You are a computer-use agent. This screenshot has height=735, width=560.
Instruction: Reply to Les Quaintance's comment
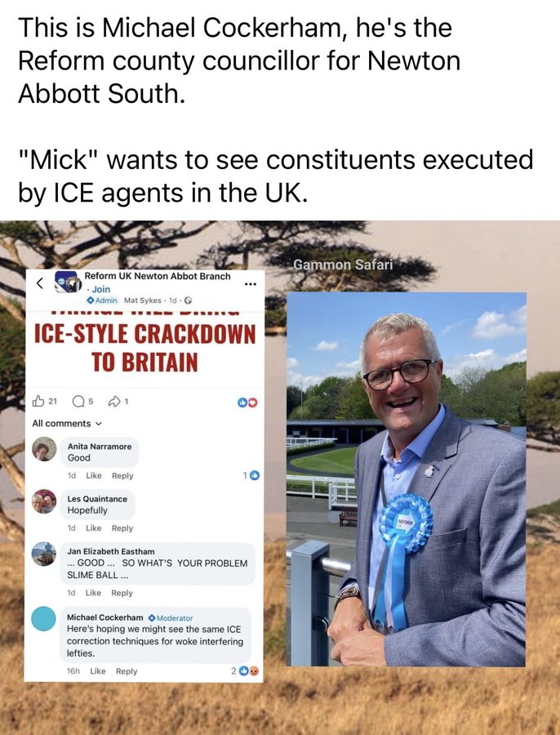point(122,528)
